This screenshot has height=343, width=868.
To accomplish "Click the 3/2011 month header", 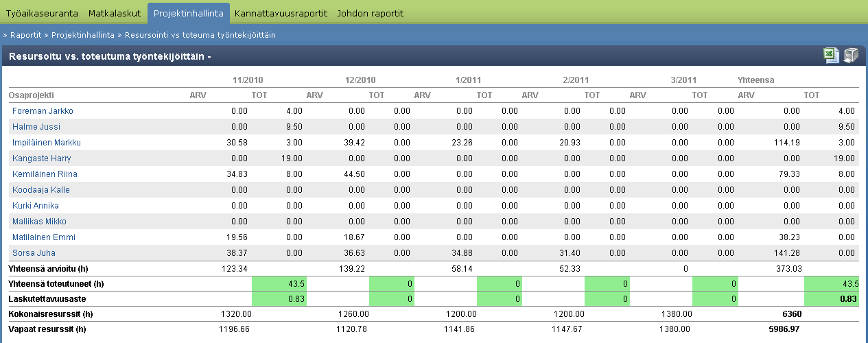I will 684,80.
